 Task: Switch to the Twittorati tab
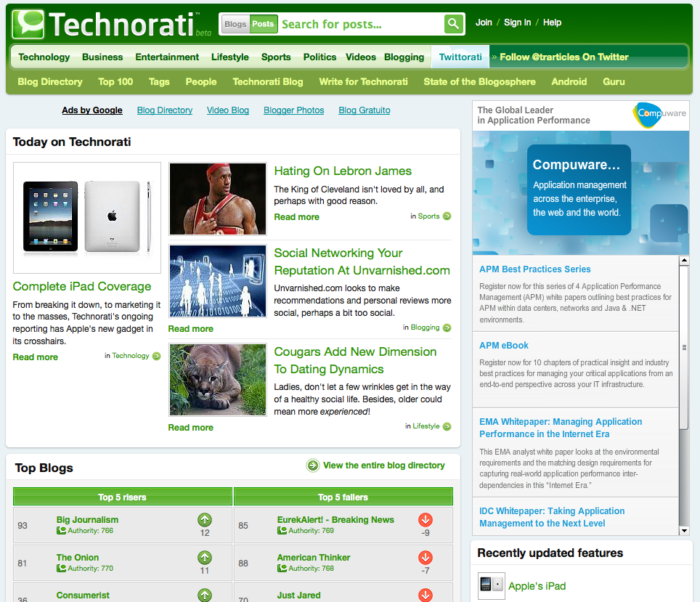(x=460, y=57)
